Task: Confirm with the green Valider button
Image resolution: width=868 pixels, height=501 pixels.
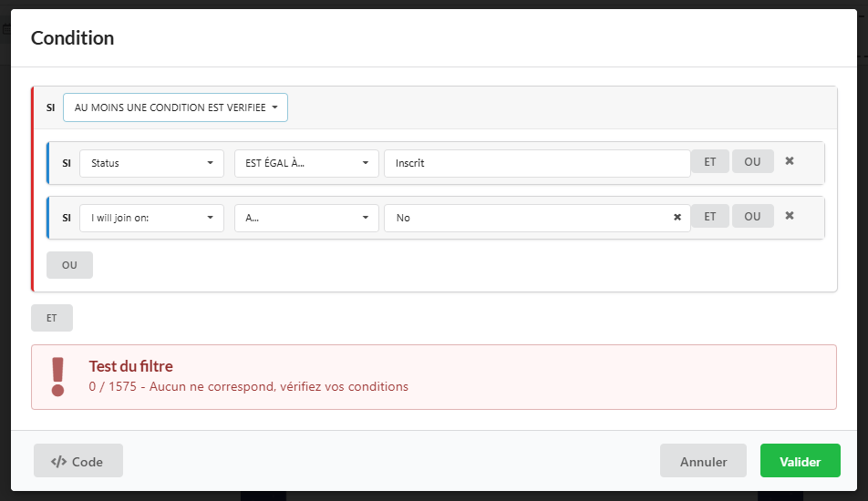Action: click(800, 461)
